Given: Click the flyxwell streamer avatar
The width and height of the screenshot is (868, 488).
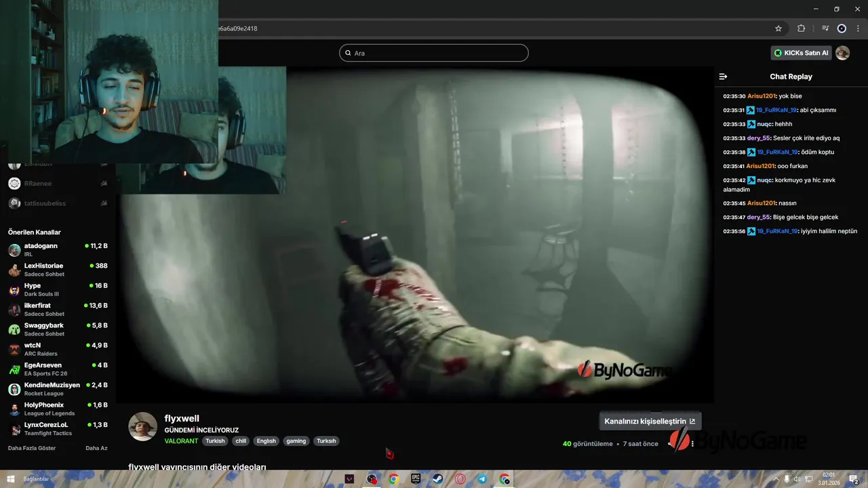Looking at the screenshot, I should pyautogui.click(x=143, y=426).
